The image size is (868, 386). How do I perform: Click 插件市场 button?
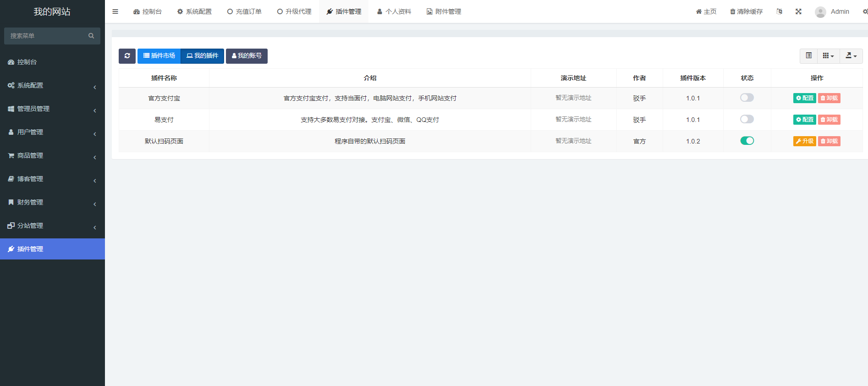coord(159,56)
